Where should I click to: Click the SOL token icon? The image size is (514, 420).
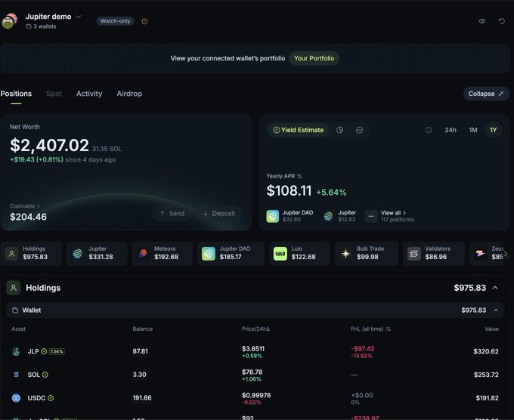click(x=16, y=375)
